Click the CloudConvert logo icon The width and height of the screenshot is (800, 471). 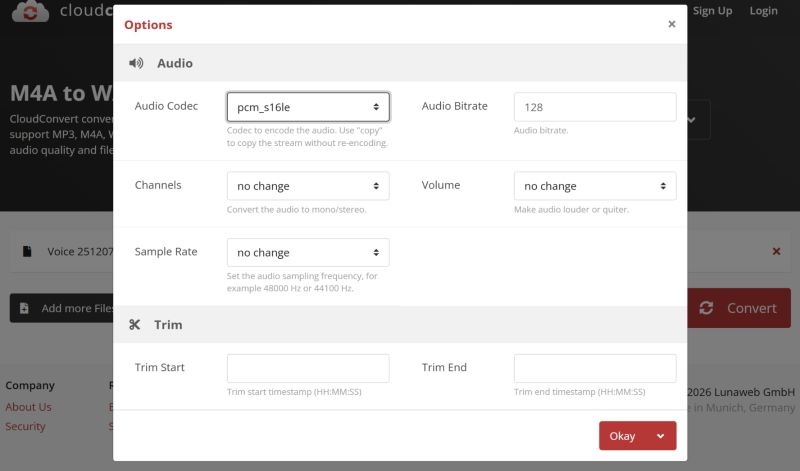30,11
